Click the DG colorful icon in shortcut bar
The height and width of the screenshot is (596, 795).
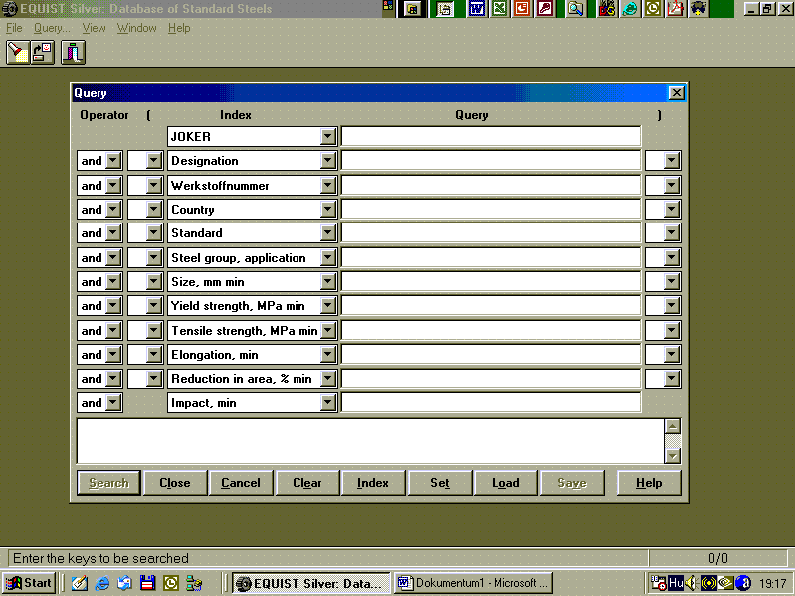[607, 9]
